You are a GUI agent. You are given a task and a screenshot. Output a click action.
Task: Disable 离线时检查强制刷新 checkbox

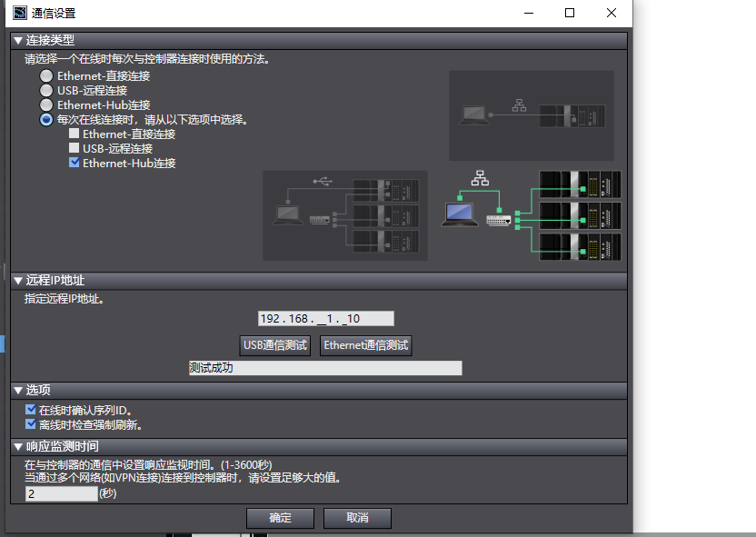pyautogui.click(x=31, y=424)
